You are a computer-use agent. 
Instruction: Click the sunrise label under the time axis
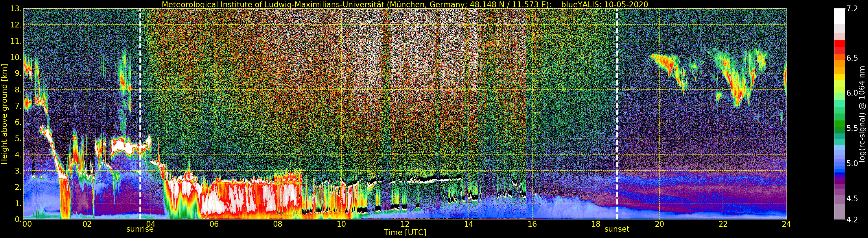point(140,229)
